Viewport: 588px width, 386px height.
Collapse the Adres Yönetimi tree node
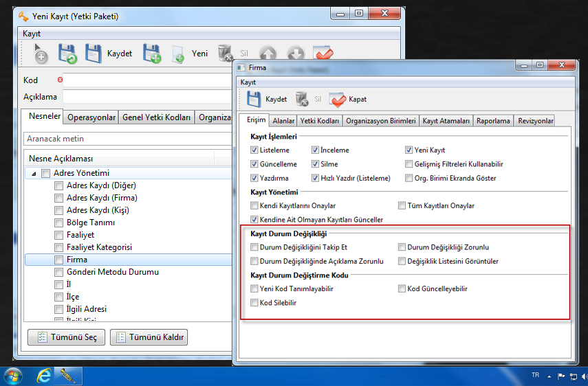click(33, 174)
